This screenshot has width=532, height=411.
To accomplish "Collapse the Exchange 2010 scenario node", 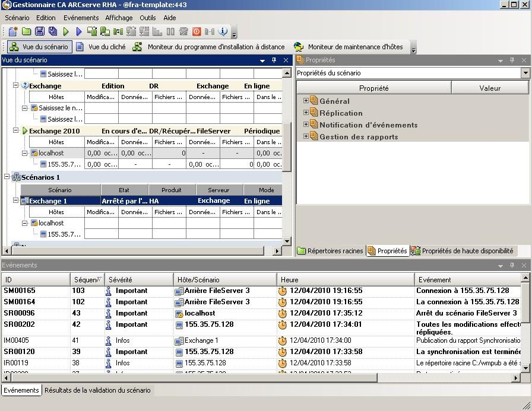I will [16, 130].
